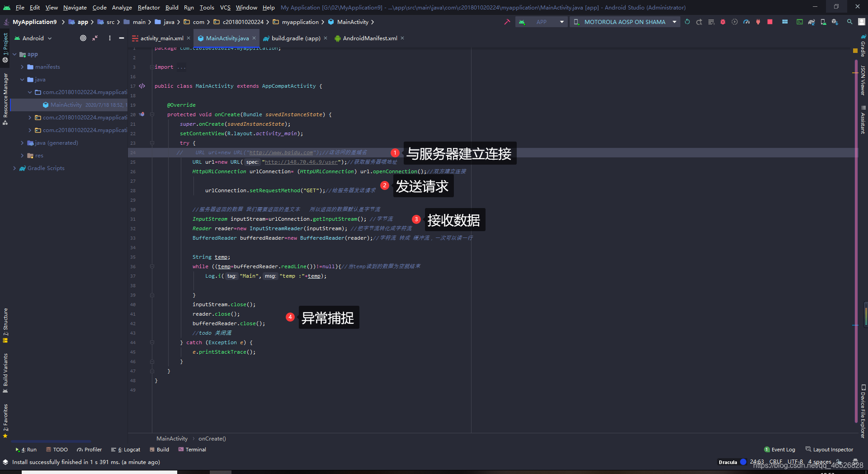Open the MOTOROLA AOSP ON SHAMA device dropdown
This screenshot has height=474, width=868.
[625, 22]
